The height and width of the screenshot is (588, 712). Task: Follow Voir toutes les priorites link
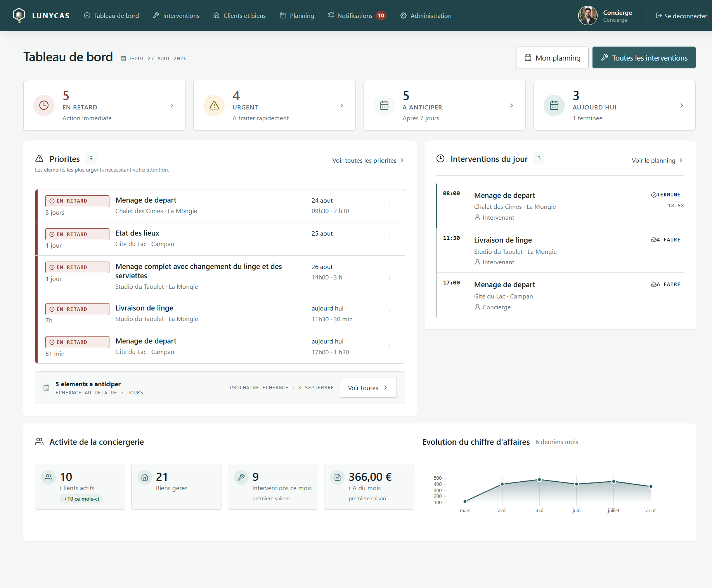coord(368,160)
